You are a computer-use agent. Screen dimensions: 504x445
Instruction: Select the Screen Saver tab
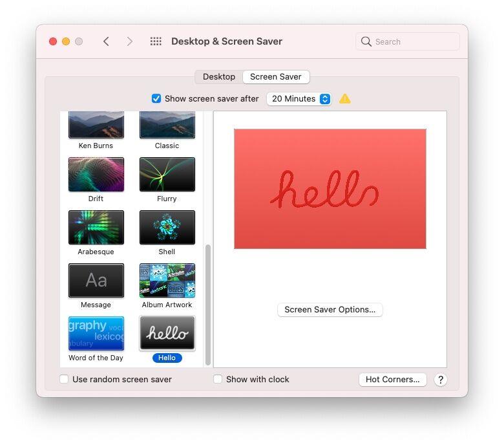tap(276, 77)
